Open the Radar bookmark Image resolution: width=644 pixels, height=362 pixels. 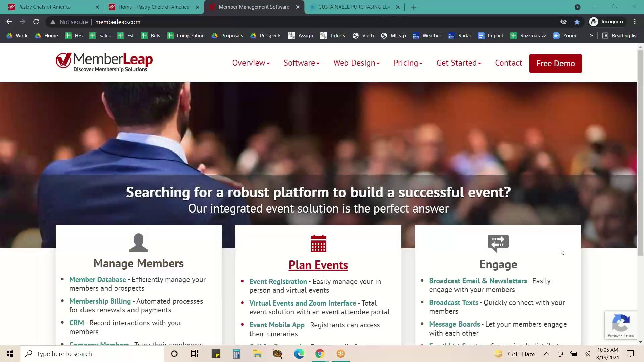[x=460, y=36]
